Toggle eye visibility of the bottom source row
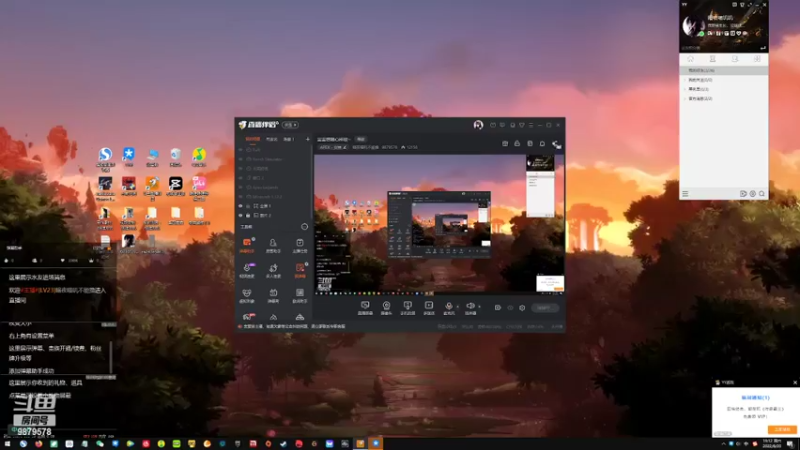The height and width of the screenshot is (450, 800). (241, 215)
